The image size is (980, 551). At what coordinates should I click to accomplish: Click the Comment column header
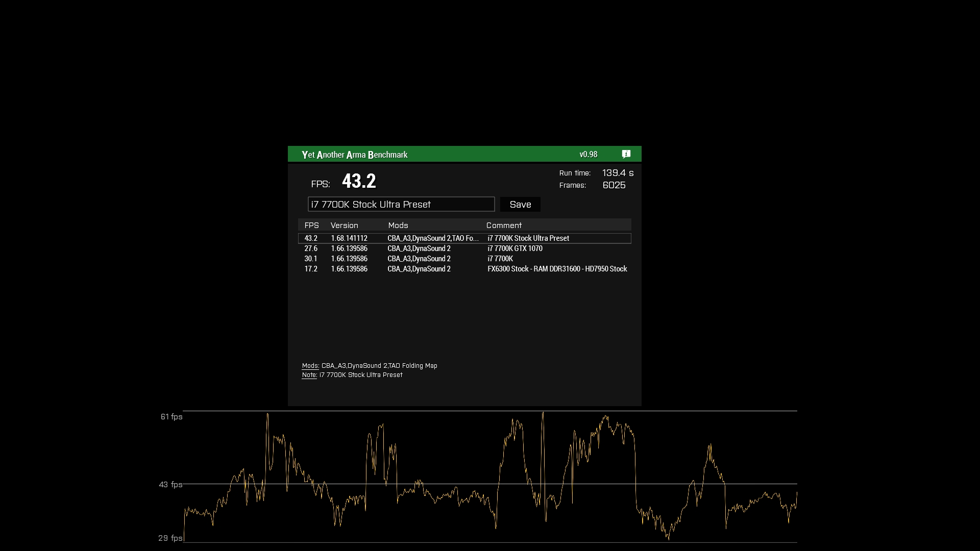point(504,225)
